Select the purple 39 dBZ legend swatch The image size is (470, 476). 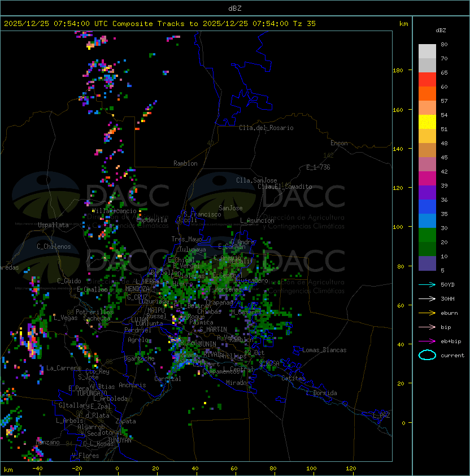tap(427, 192)
